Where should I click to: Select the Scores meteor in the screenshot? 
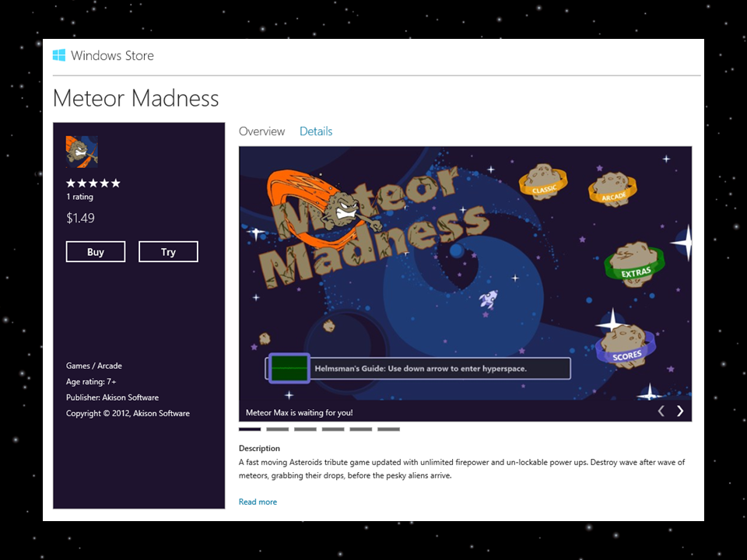coord(626,346)
